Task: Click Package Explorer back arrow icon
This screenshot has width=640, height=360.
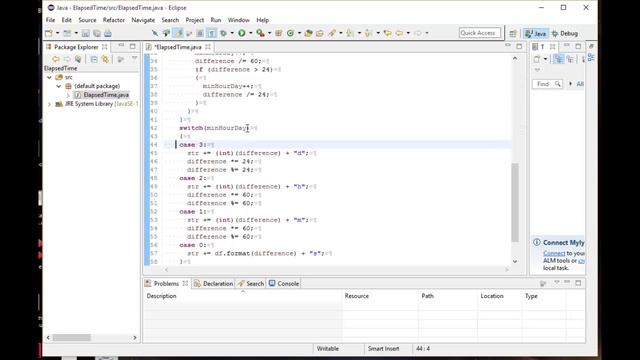Action: pyautogui.click(x=56, y=60)
